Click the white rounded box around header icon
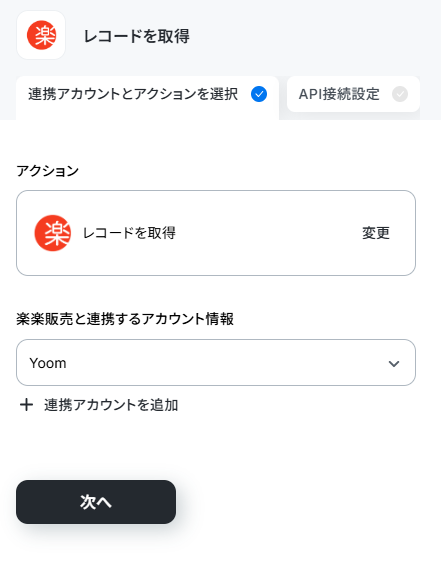The height and width of the screenshot is (568, 441). pyautogui.click(x=41, y=35)
